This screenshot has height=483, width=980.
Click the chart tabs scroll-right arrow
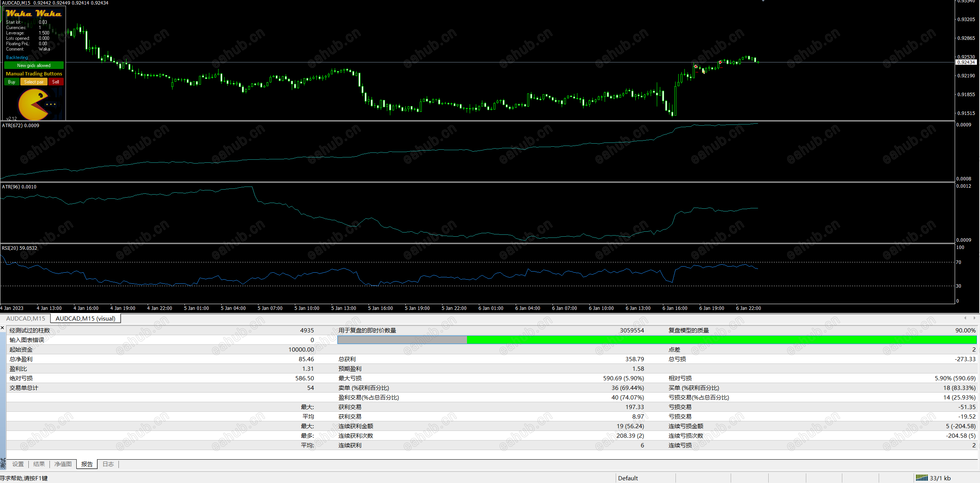coord(974,318)
